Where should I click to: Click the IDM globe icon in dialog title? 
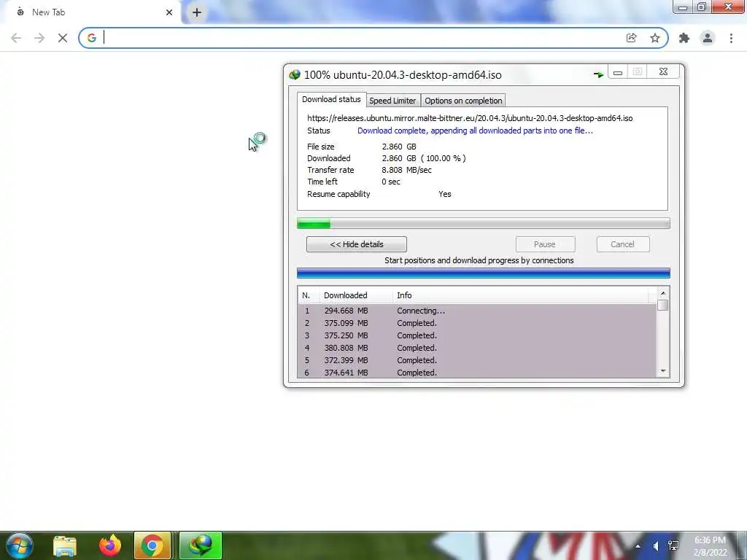pyautogui.click(x=295, y=75)
